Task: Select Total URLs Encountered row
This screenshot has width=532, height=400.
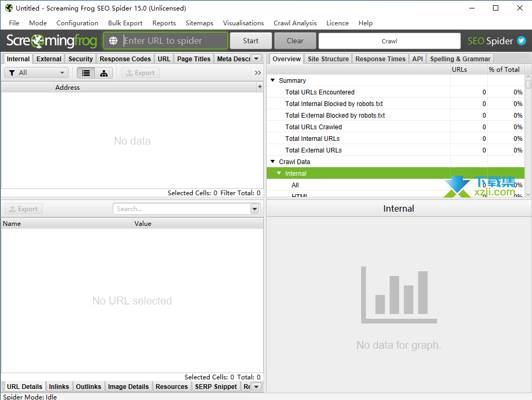Action: pyautogui.click(x=395, y=92)
